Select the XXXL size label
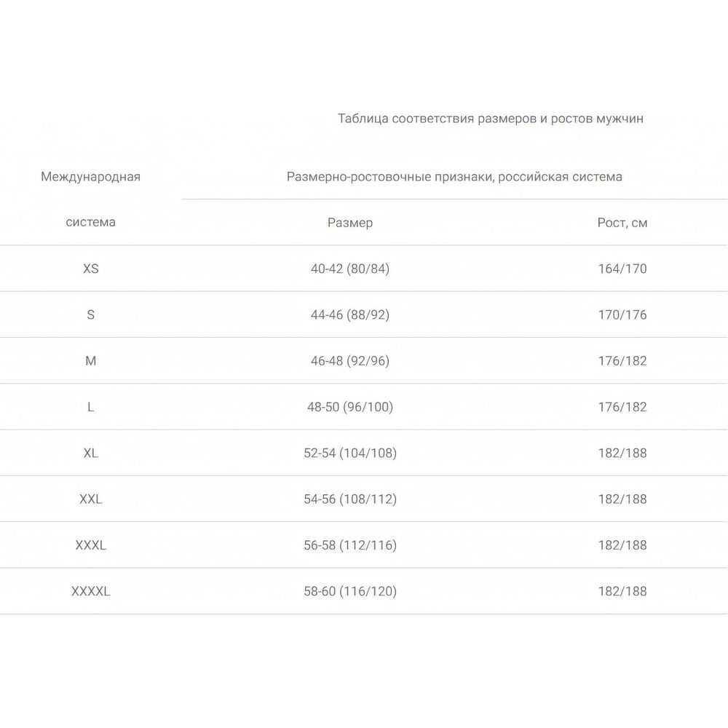This screenshot has width=728, height=728. pos(90,545)
